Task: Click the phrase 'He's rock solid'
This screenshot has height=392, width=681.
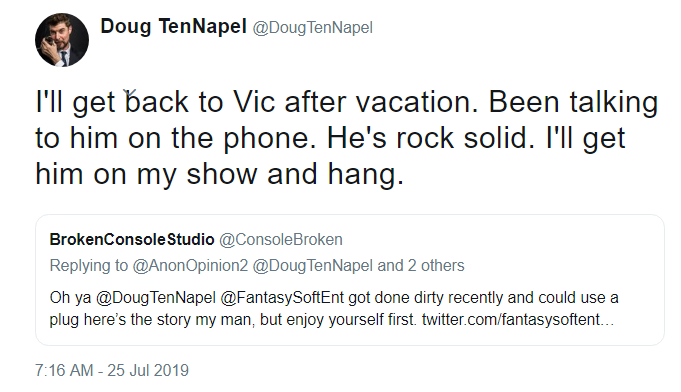Action: [x=430, y=138]
